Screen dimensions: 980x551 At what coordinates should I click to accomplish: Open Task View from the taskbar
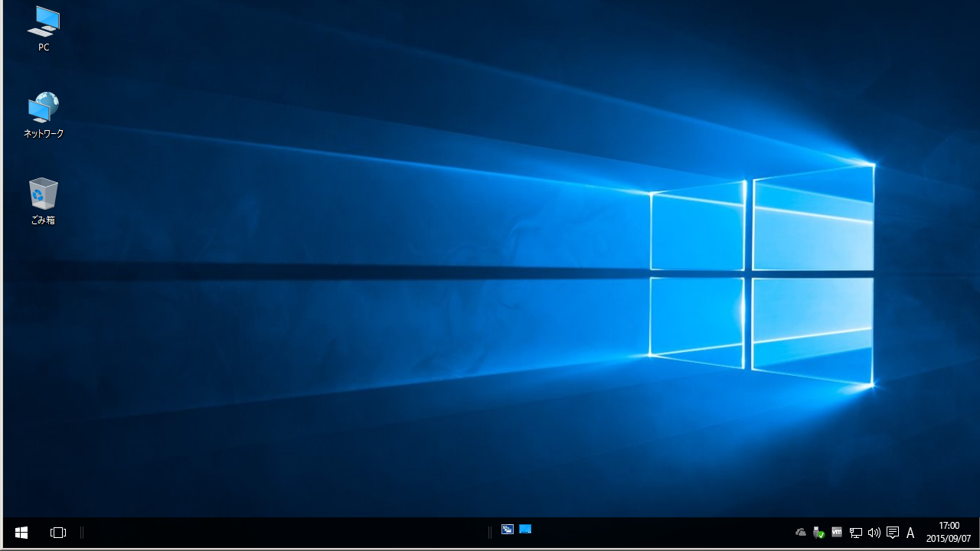(58, 533)
